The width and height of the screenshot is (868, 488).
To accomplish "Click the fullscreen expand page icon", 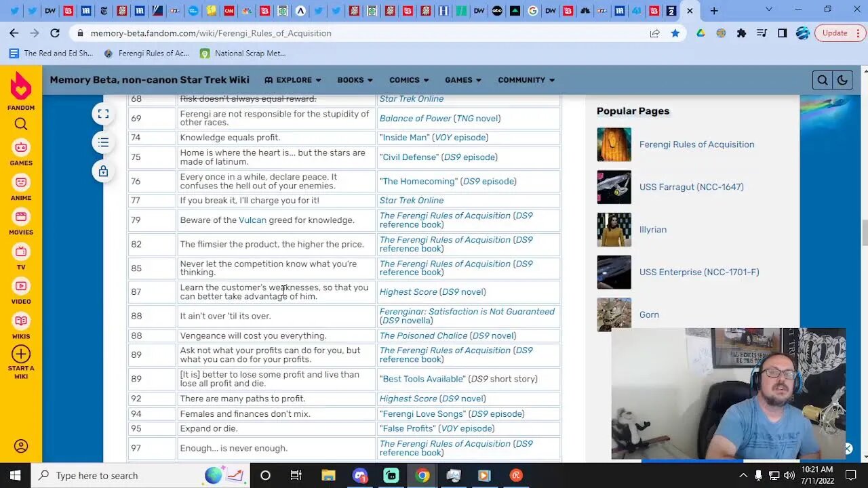I will (103, 114).
